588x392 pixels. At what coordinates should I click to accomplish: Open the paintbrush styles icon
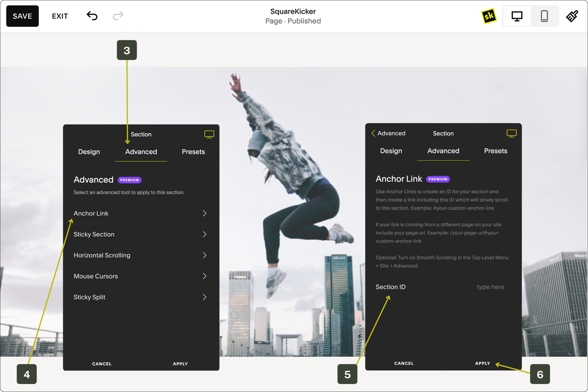pyautogui.click(x=572, y=16)
